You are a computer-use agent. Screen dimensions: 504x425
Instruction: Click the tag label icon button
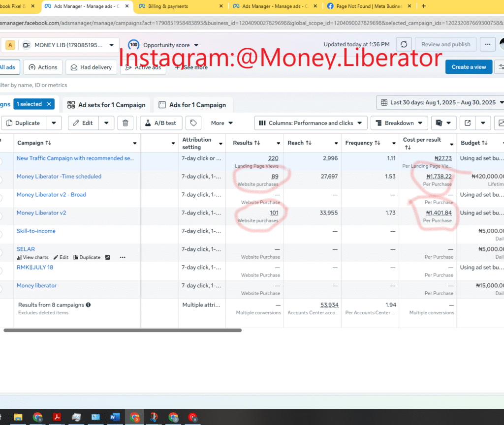tap(193, 123)
